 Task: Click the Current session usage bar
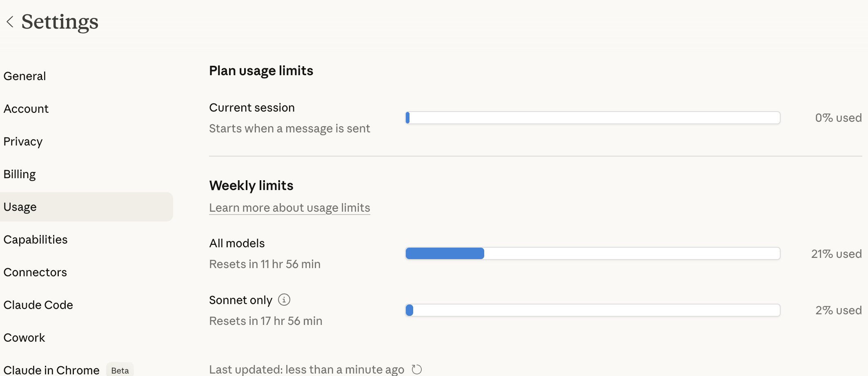592,118
